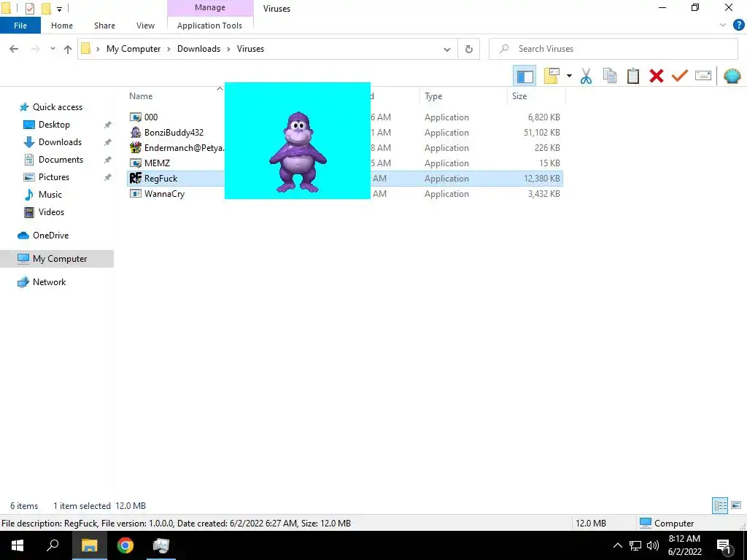Sort by Size column header
Viewport: 747px width, 560px height.
(519, 96)
